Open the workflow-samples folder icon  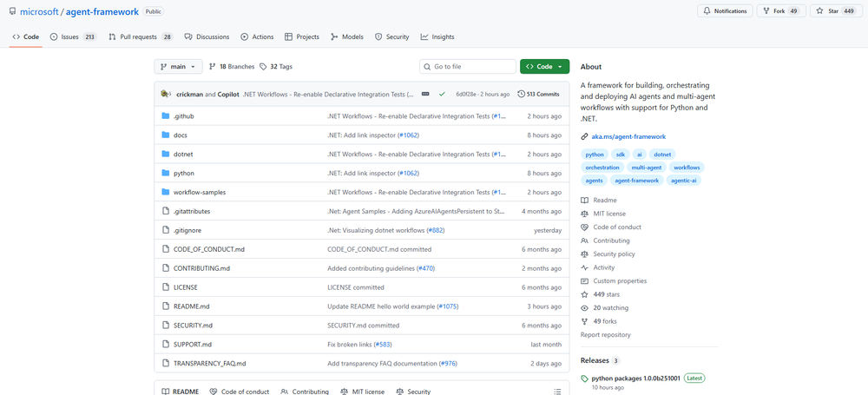click(165, 192)
